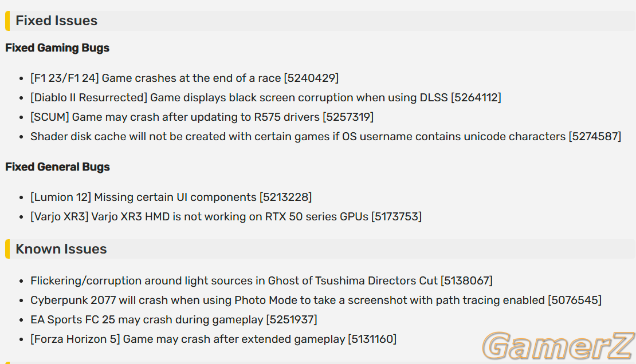Select the Fixed Gaming Bugs subheading
Image resolution: width=636 pixels, height=364 pixels.
point(57,48)
